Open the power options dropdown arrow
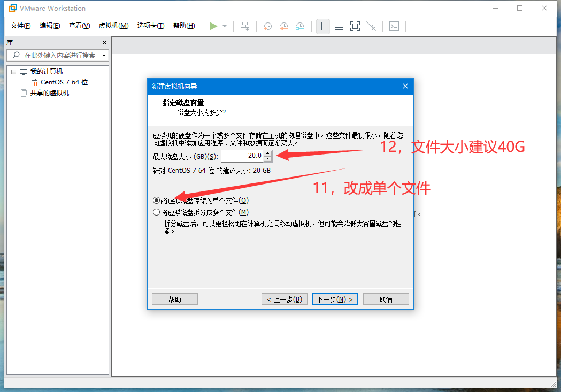Screen dimensions: 561x392 point(225,26)
